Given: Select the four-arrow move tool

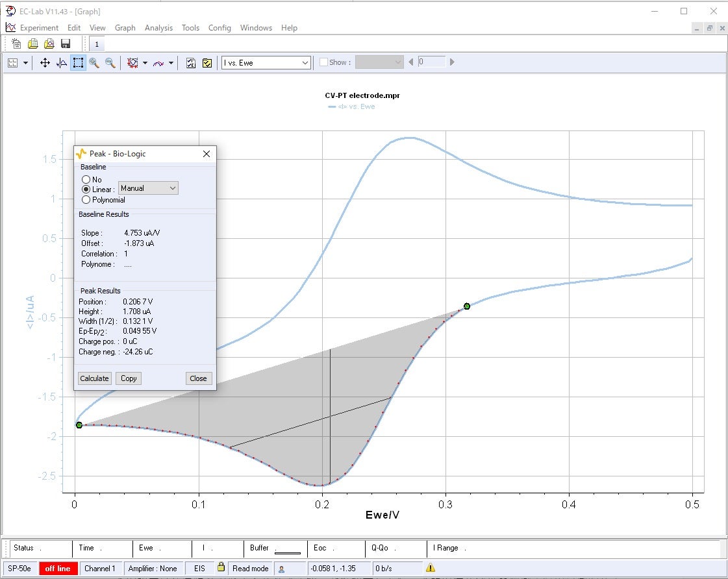Looking at the screenshot, I should [x=45, y=62].
